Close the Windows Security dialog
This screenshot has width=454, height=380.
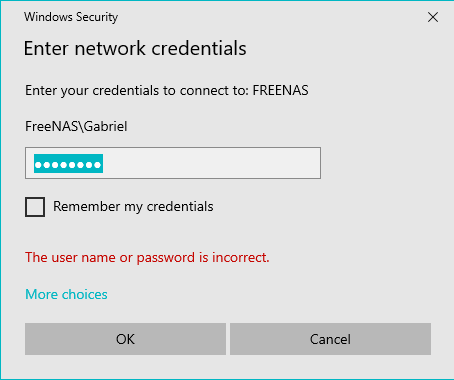coord(433,17)
